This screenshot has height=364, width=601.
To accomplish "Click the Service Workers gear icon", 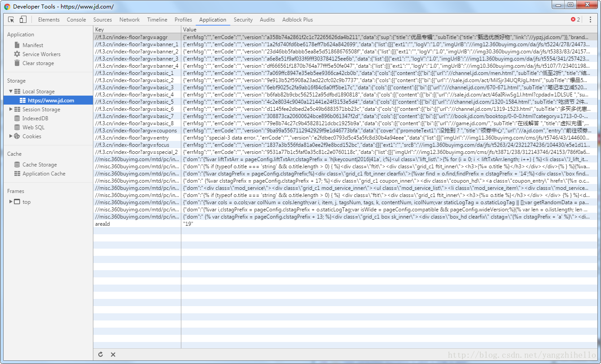I will (17, 54).
